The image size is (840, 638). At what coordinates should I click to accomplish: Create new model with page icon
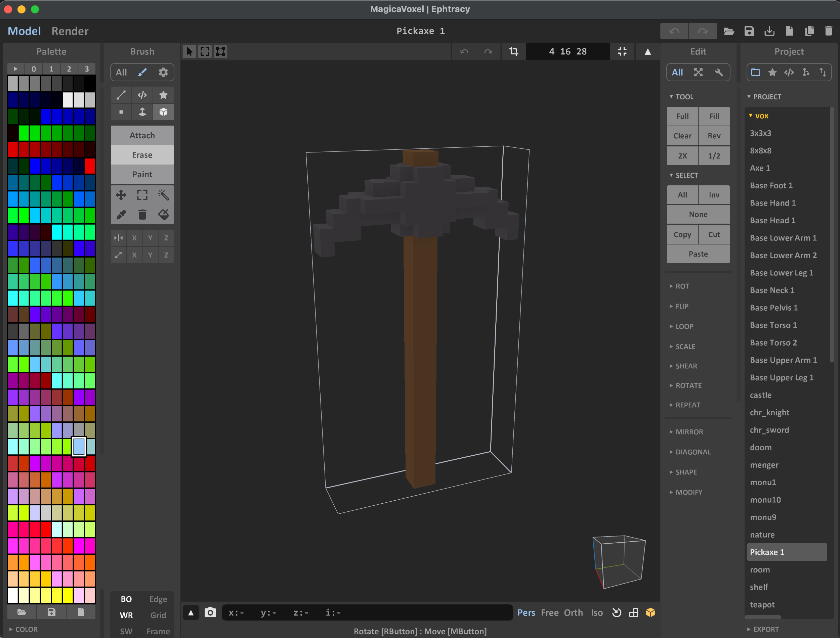click(790, 31)
